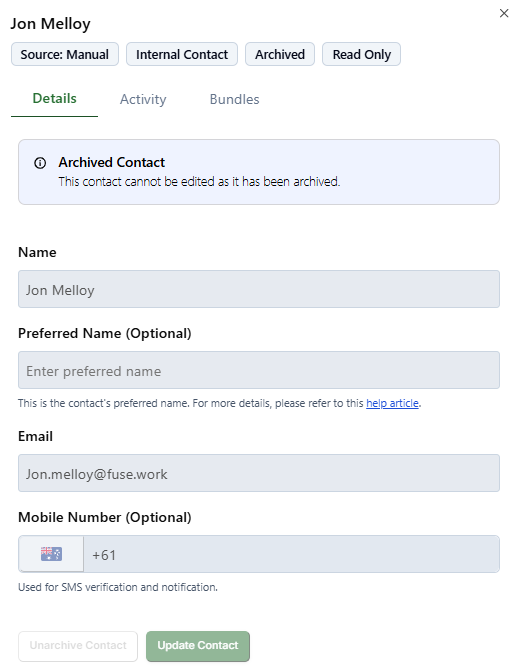Close the Jon Melloy contact panel
This screenshot has width=523, height=672.
coord(504,13)
